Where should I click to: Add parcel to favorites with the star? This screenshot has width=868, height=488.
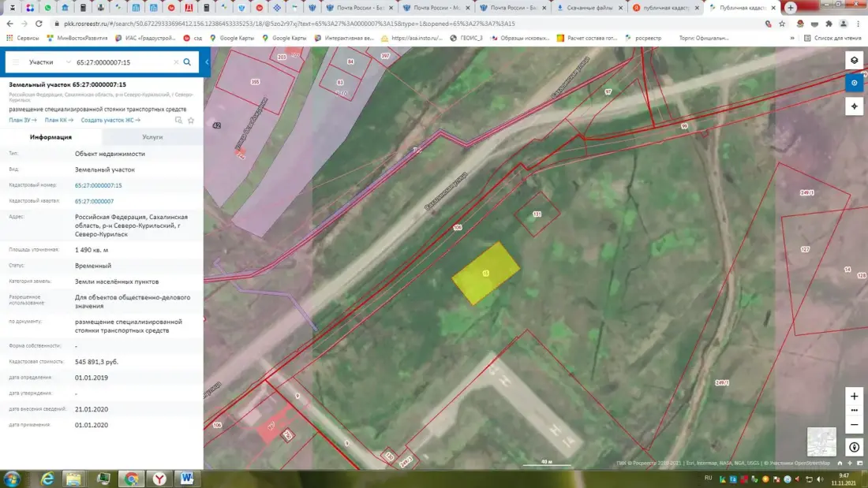[191, 120]
